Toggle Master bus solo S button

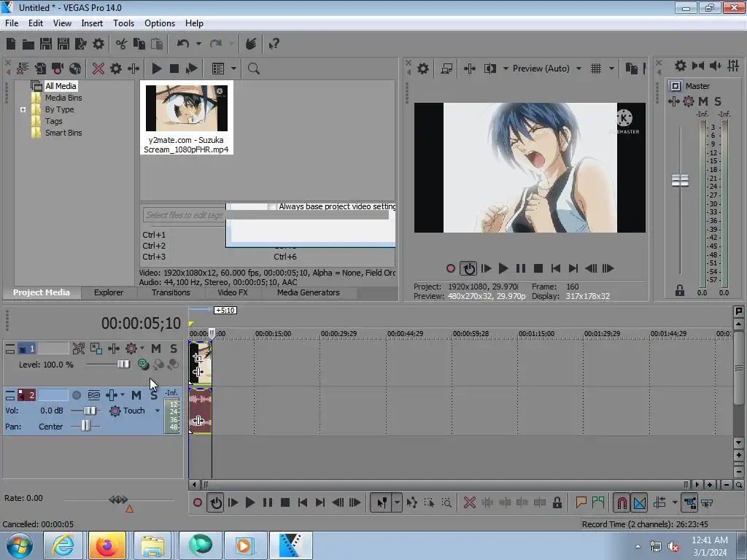(x=718, y=101)
